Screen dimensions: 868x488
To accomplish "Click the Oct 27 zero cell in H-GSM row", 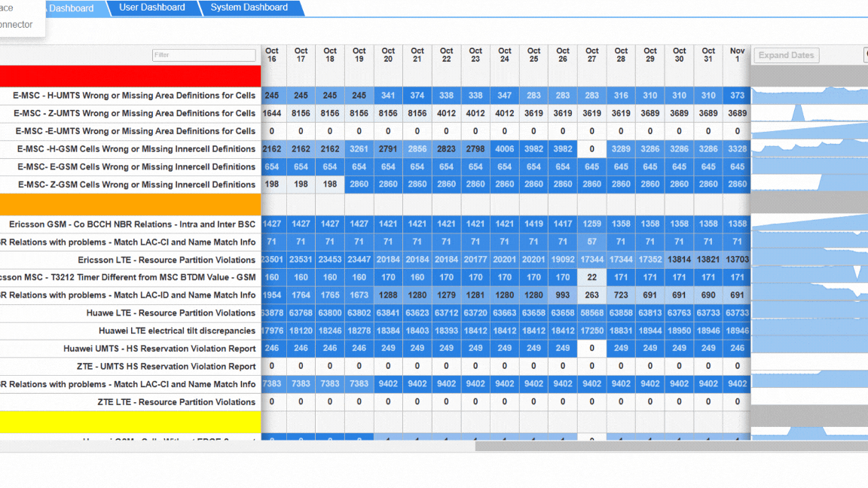I will pos(591,149).
